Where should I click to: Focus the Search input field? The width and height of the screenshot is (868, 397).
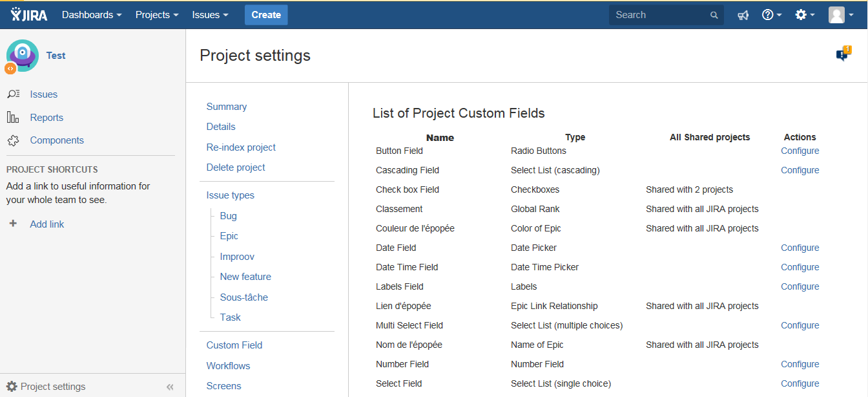(666, 15)
